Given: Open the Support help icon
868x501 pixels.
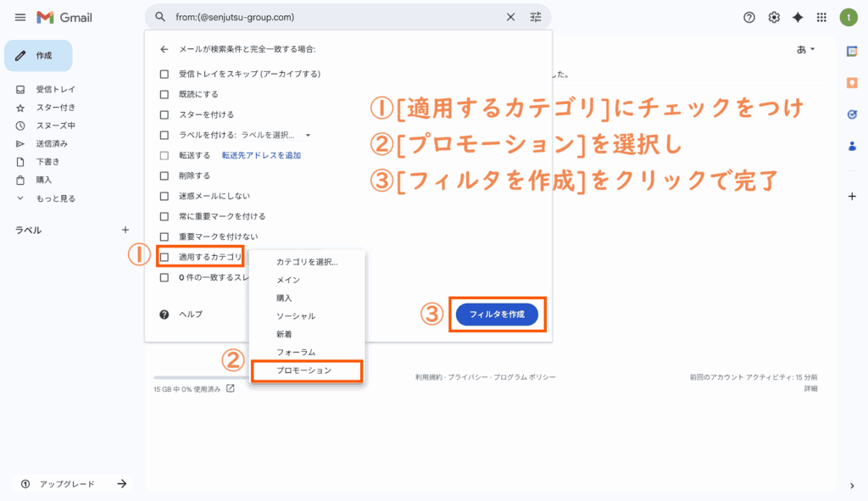Looking at the screenshot, I should [748, 18].
